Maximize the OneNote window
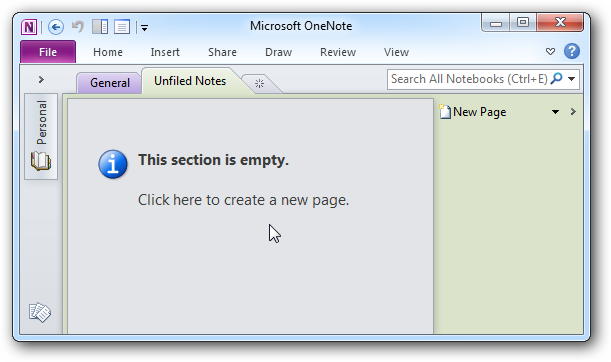This screenshot has width=611, height=362. 523,22
